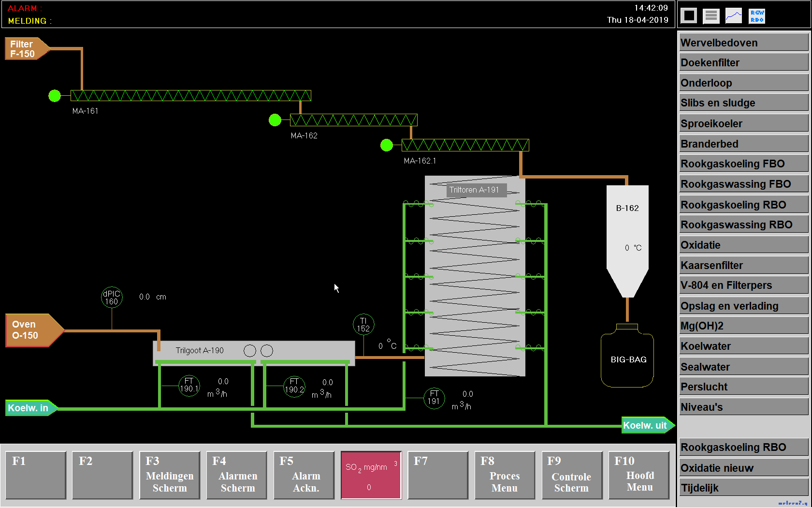This screenshot has width=812, height=508.
Task: Click the list view icon
Action: [x=711, y=16]
